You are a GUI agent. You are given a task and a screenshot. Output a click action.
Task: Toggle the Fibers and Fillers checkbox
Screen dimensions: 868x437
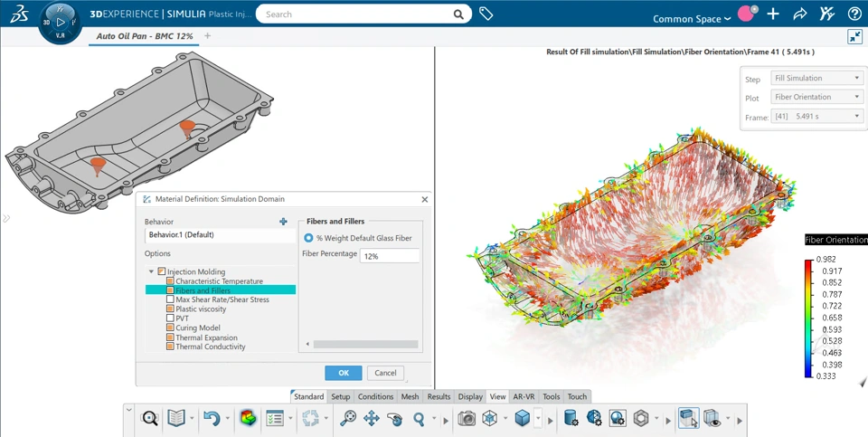coord(171,290)
